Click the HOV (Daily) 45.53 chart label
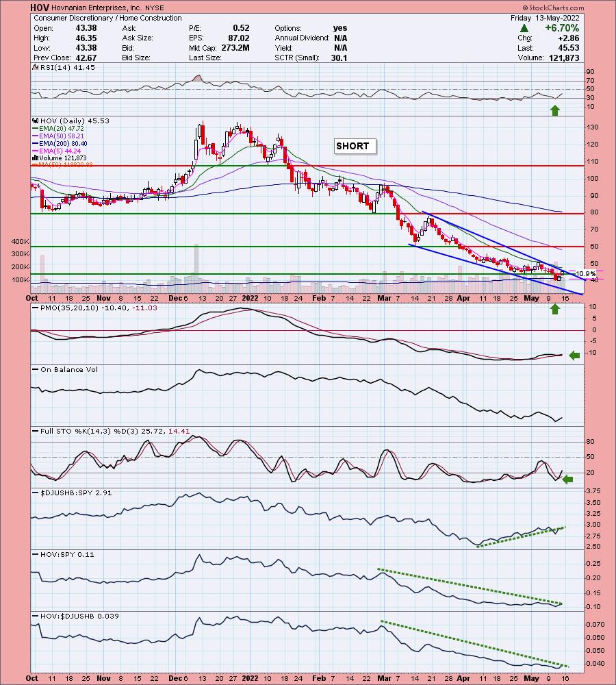 pos(74,121)
